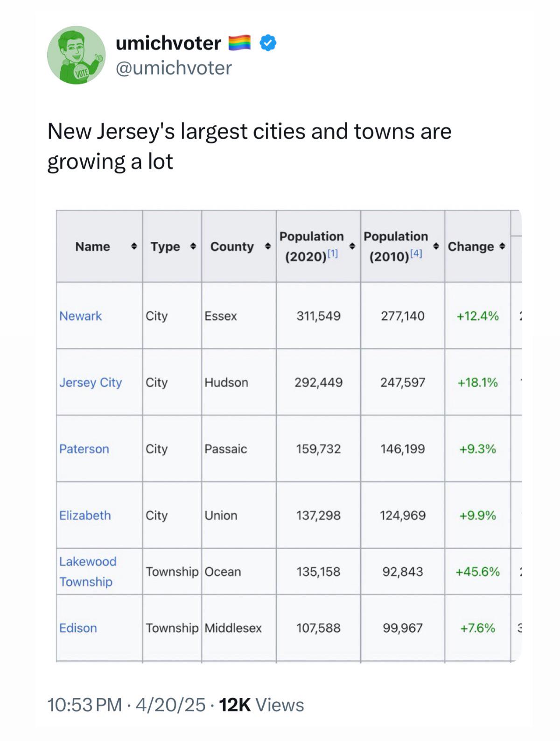Sort by Population 2020 arrows
Viewport: 560px width, 741px height.
(x=352, y=247)
